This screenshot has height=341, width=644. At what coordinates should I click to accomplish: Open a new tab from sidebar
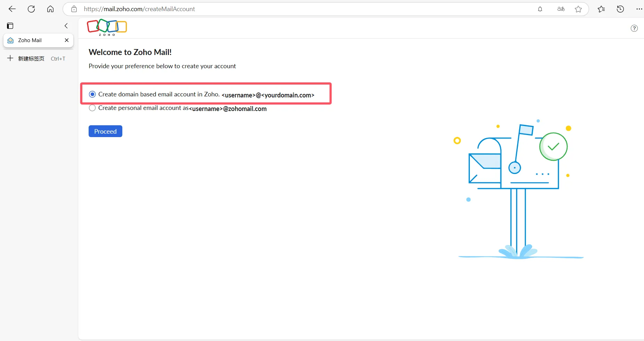pos(31,58)
